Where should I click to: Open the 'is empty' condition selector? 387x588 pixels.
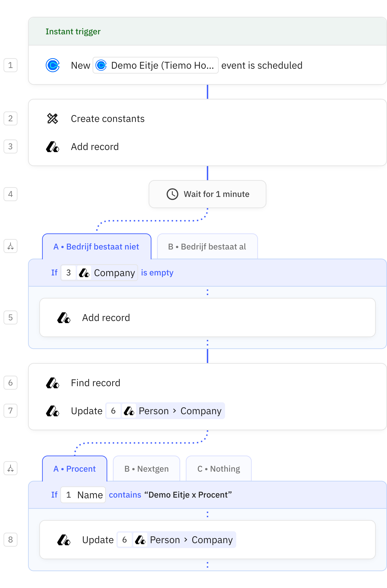pyautogui.click(x=157, y=272)
